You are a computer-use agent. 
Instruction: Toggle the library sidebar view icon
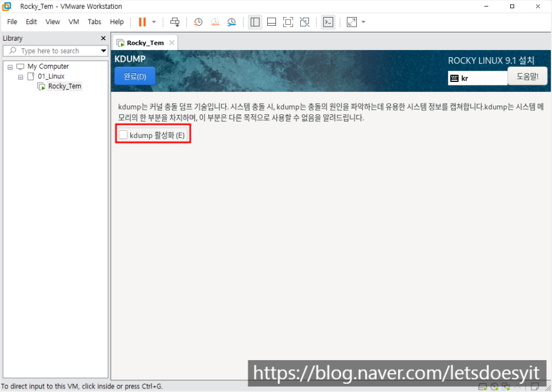click(255, 22)
